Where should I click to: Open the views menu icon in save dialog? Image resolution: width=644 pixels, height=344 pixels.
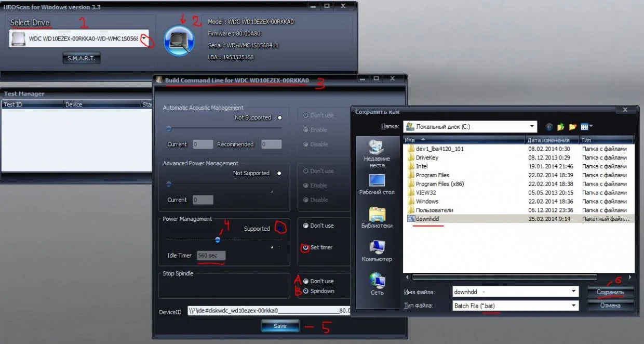(587, 126)
